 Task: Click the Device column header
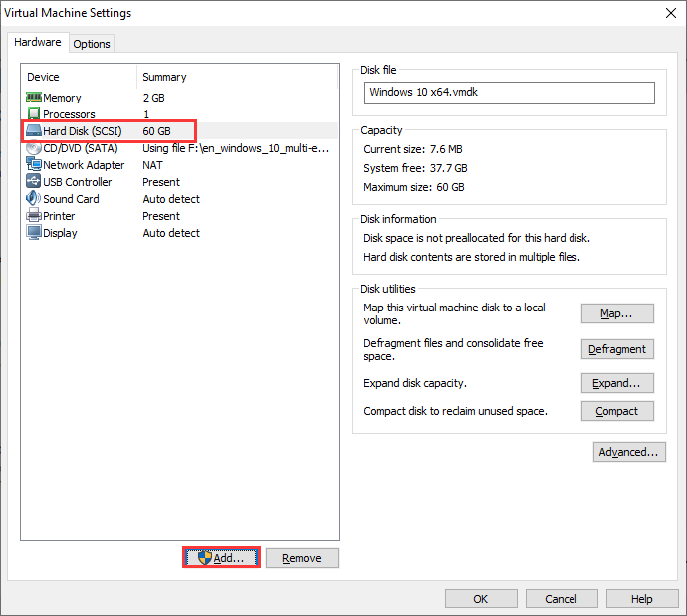pos(43,77)
